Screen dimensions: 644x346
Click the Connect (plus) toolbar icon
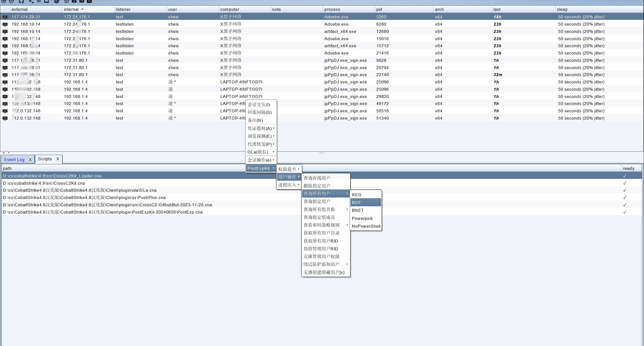click(4, 1)
